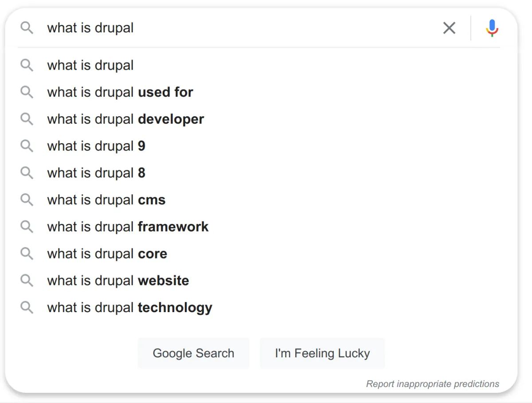Open the Report inappropriate predictions link
The height and width of the screenshot is (403, 532).
click(x=433, y=384)
